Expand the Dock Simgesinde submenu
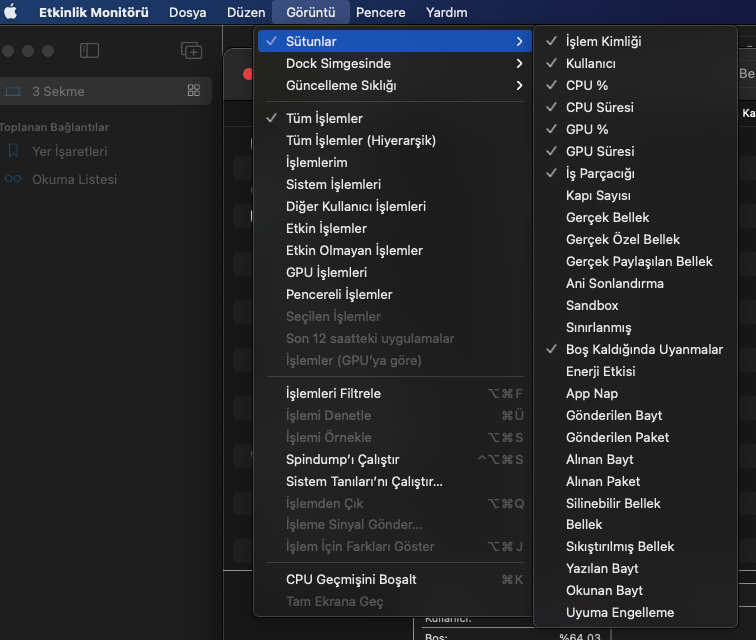 (395, 63)
